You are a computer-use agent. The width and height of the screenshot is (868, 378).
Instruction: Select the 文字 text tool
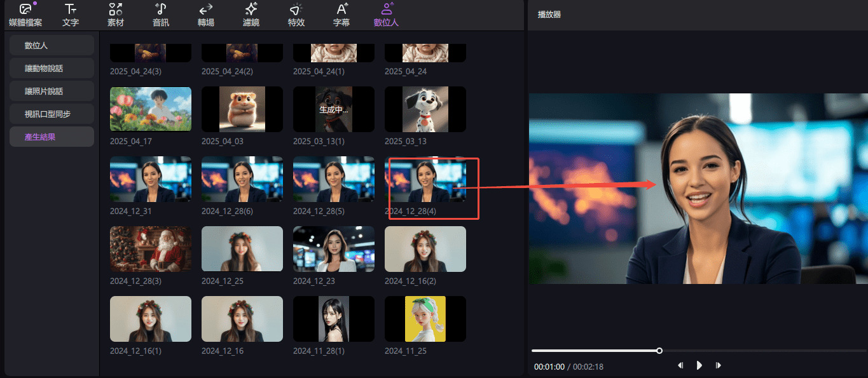coord(71,15)
